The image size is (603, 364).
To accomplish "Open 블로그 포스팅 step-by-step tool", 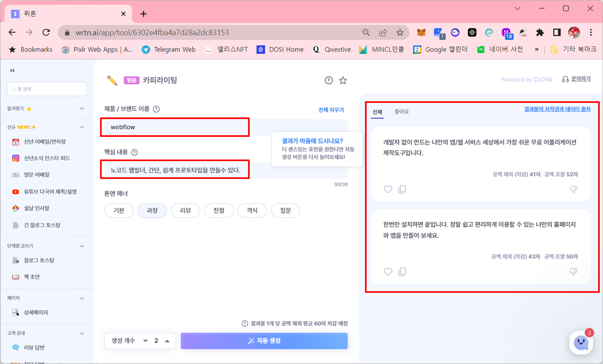I will point(39,260).
